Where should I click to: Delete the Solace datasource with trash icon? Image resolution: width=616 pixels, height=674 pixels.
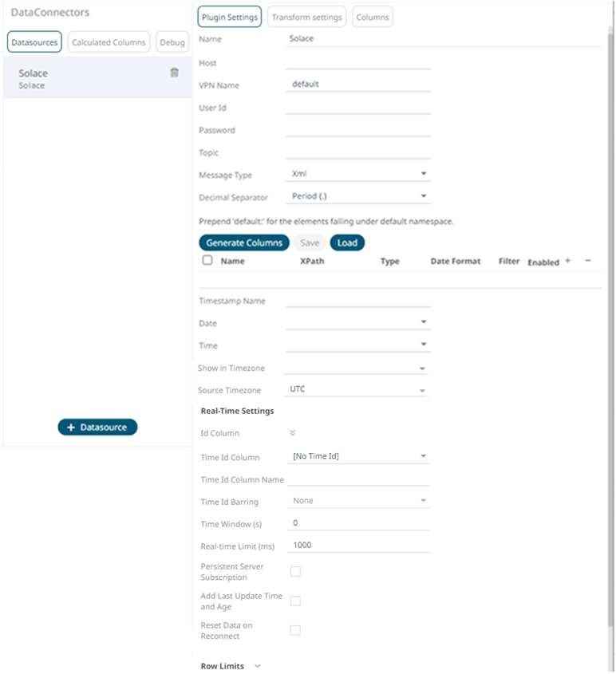pos(174,73)
